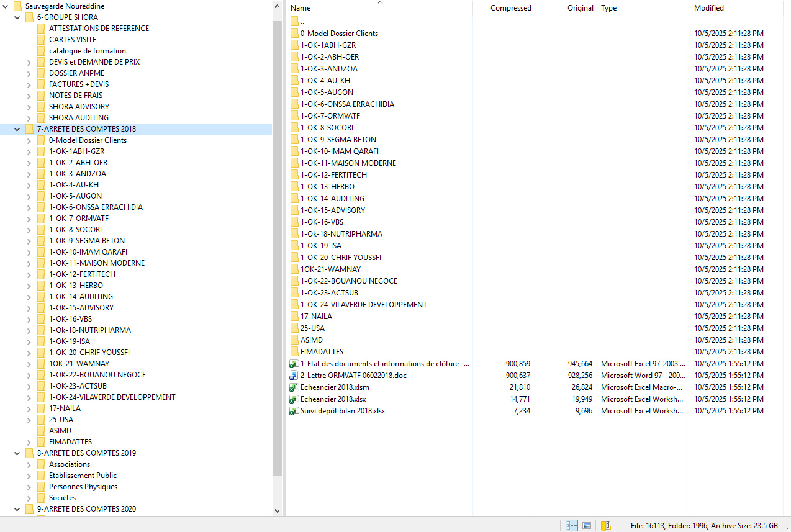Click the folder tree scrollbar down arrow
Screen dimensions: 791x532
pos(277,510)
